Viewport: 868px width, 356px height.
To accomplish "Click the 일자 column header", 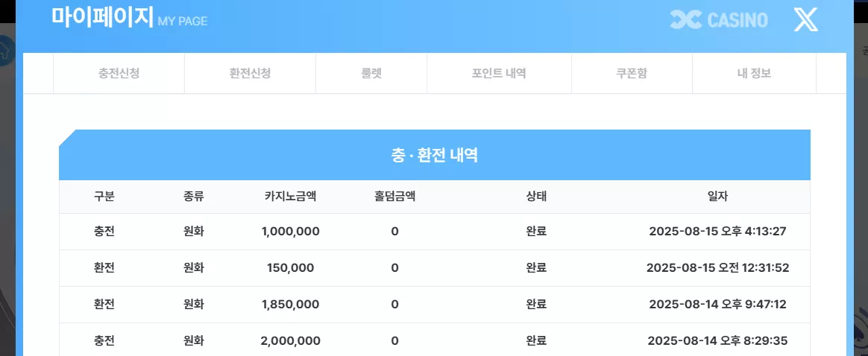I will (x=717, y=196).
